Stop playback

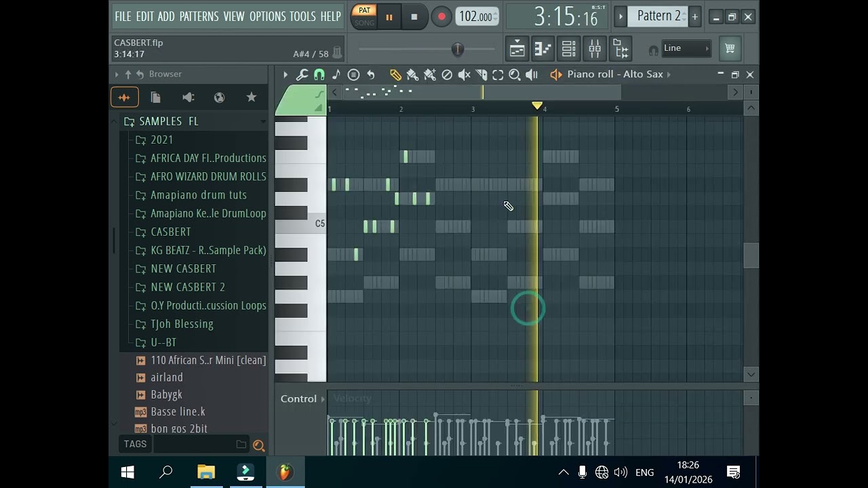(414, 17)
